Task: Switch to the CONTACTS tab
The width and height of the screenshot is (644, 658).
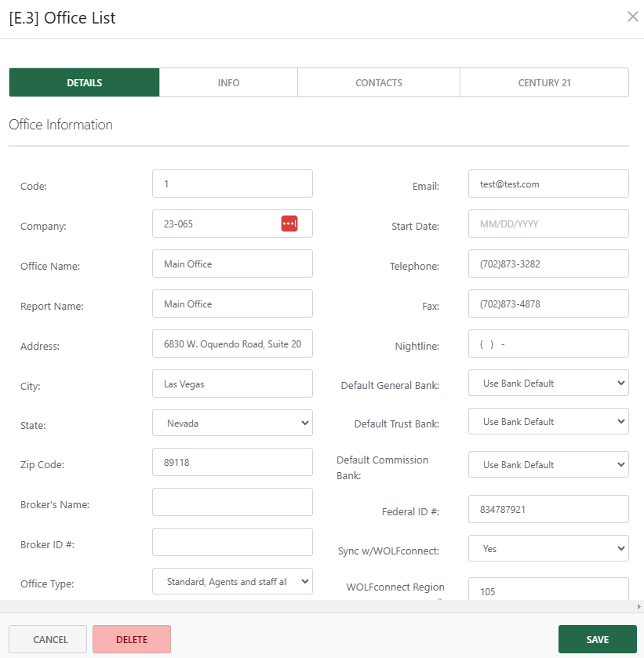Action: point(378,82)
